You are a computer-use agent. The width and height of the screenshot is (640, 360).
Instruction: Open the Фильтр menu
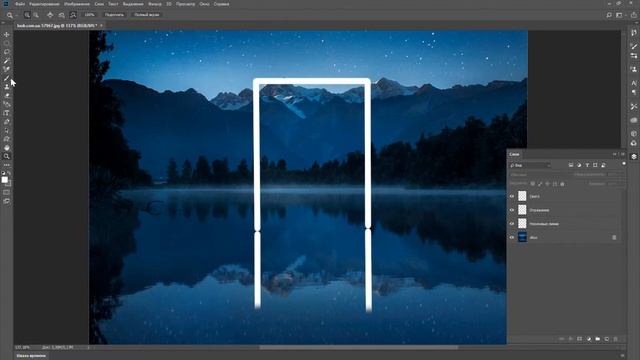coord(155,4)
